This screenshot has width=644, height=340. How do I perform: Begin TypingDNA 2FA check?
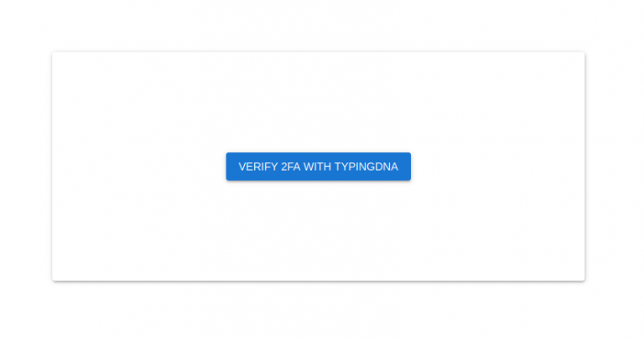pyautogui.click(x=319, y=167)
